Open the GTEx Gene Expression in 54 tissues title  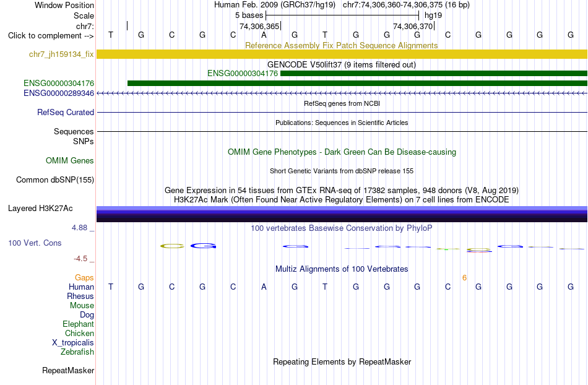click(x=342, y=190)
